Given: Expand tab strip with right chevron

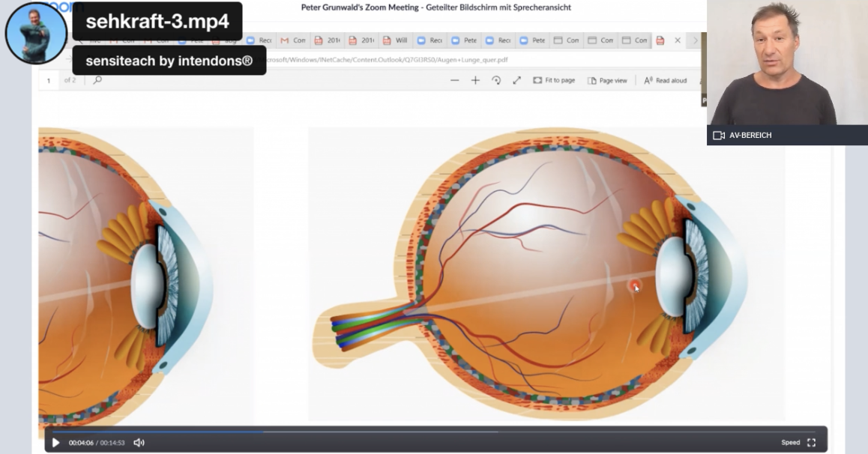Looking at the screenshot, I should [696, 40].
